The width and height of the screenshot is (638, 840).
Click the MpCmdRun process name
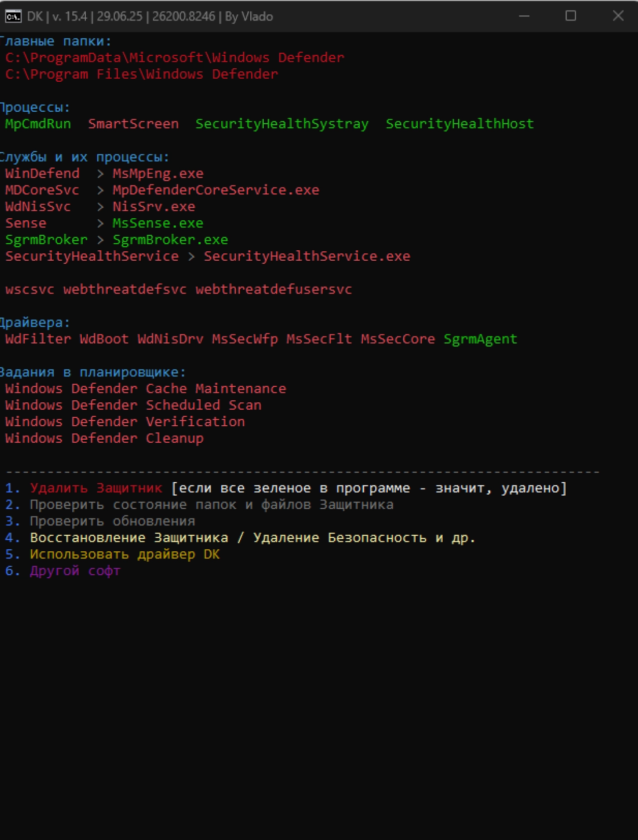pyautogui.click(x=38, y=124)
